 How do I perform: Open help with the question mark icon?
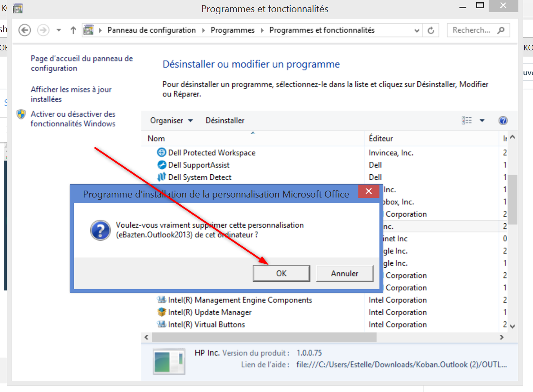coord(503,120)
